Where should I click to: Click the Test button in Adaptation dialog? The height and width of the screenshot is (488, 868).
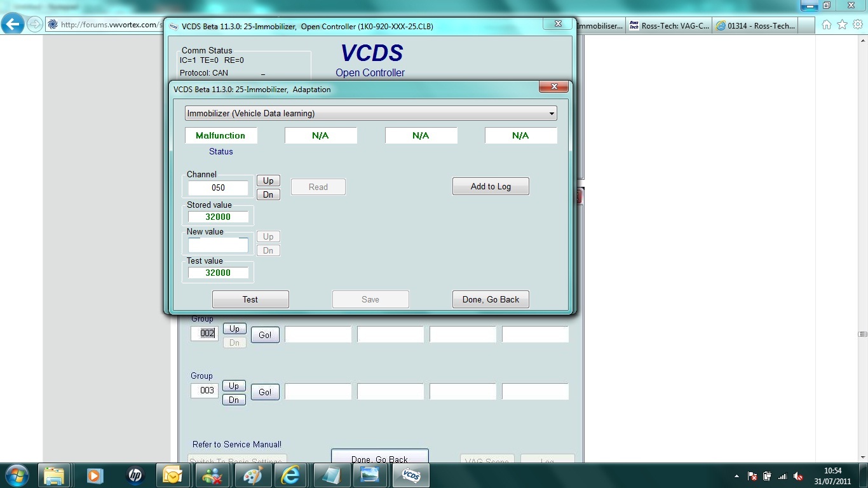click(x=250, y=299)
